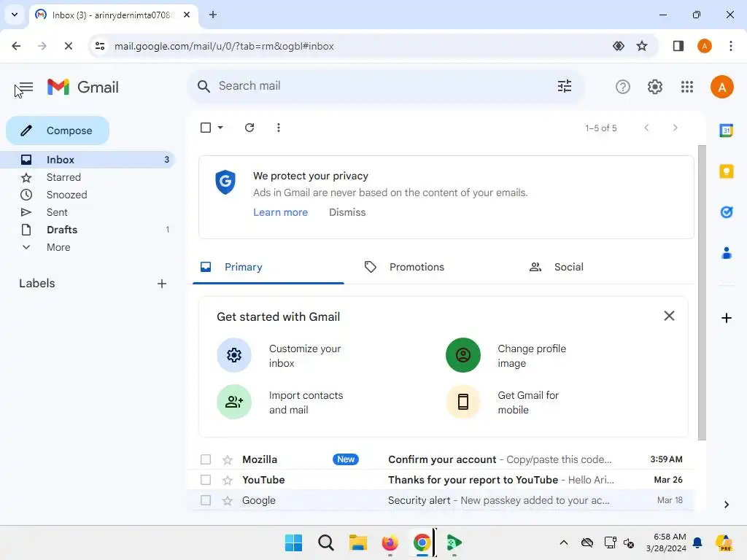Open taskbar clock and date
The image size is (747, 560).
point(666,542)
